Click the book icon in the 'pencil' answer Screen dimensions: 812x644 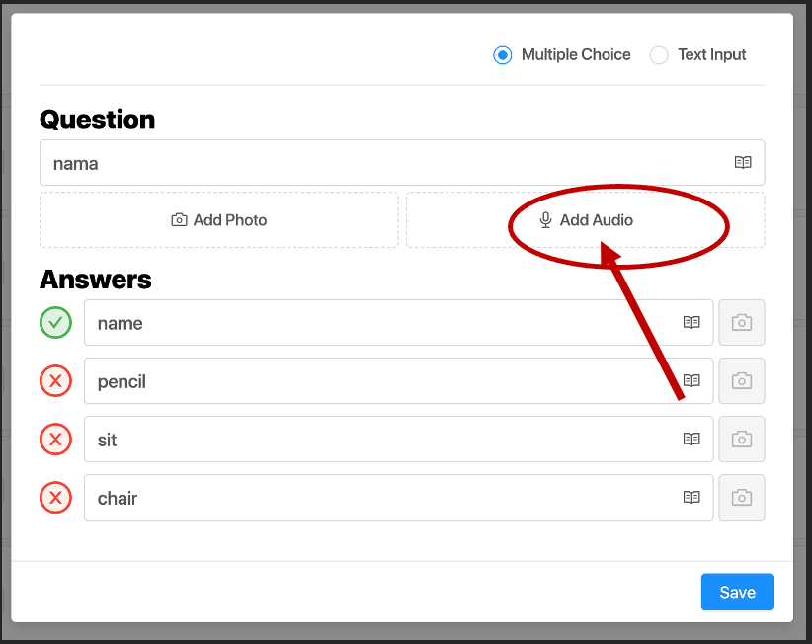[691, 381]
